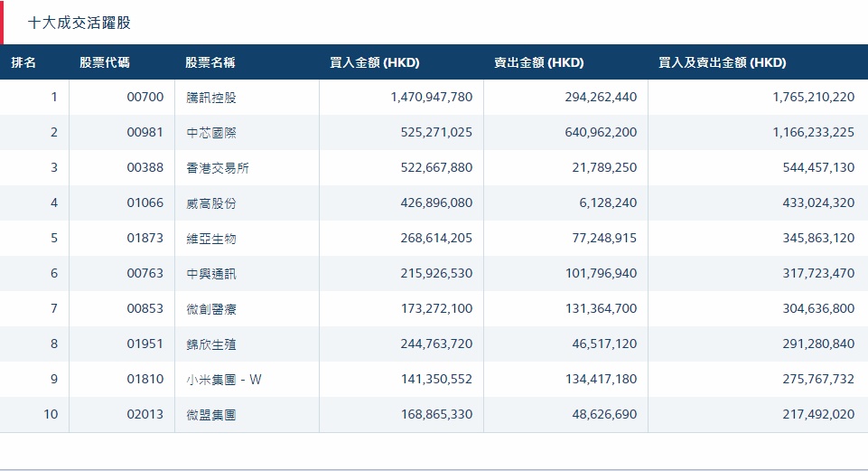Image resolution: width=868 pixels, height=471 pixels.
Task: Select total 345,863,120
Action: tap(818, 239)
